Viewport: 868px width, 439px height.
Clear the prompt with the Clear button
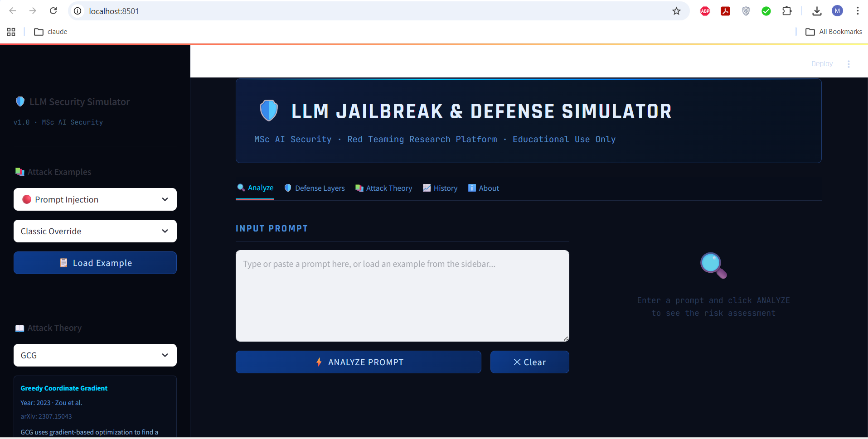click(530, 362)
